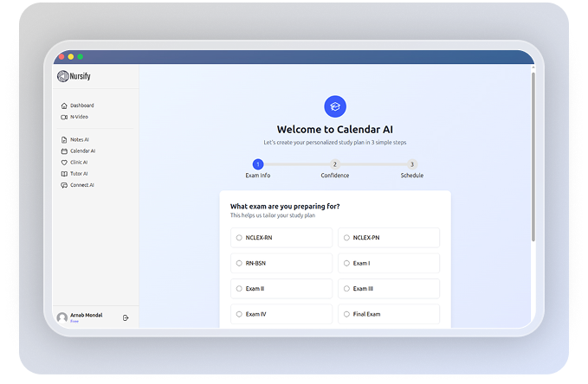Click the Nursify logo icon

[62, 76]
